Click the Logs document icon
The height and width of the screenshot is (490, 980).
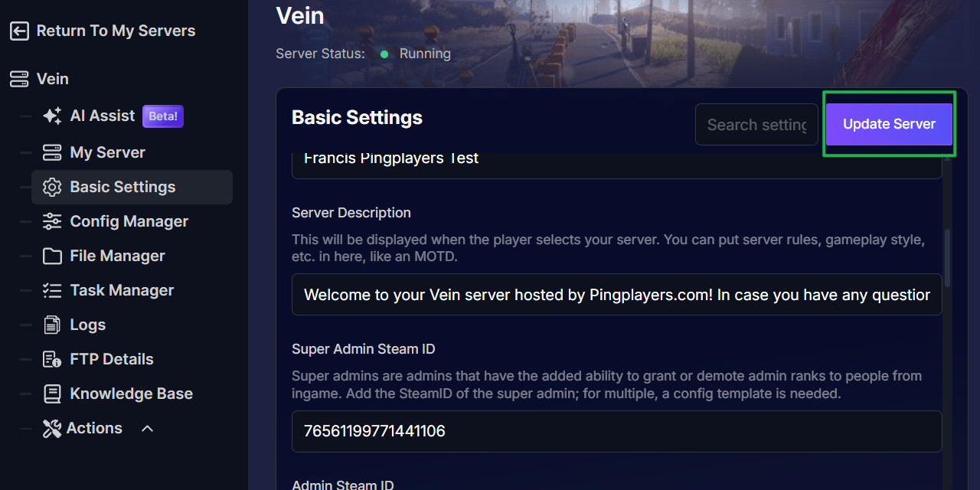point(52,325)
